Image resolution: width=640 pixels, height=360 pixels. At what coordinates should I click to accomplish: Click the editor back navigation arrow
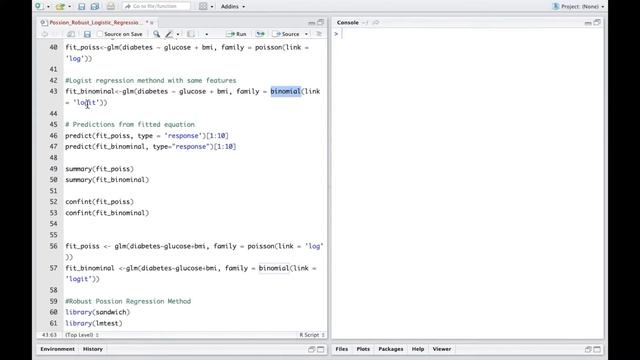(44, 34)
